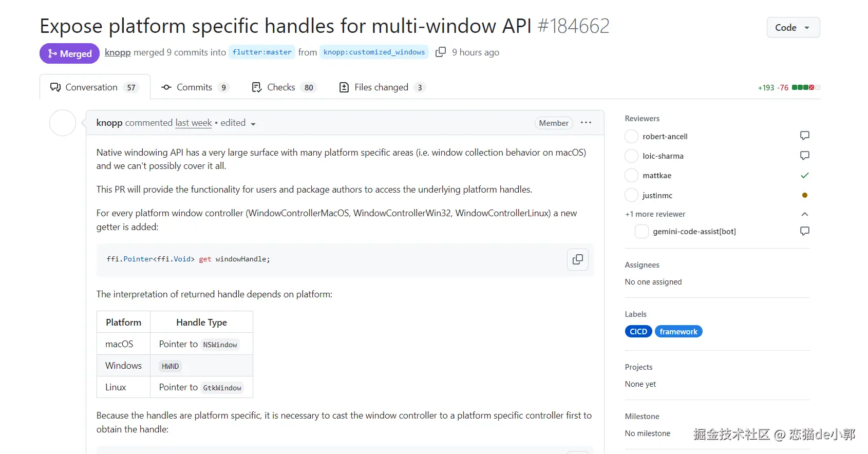868x454 pixels.
Task: Open the knopp:customized_windows branch link
Action: [374, 52]
